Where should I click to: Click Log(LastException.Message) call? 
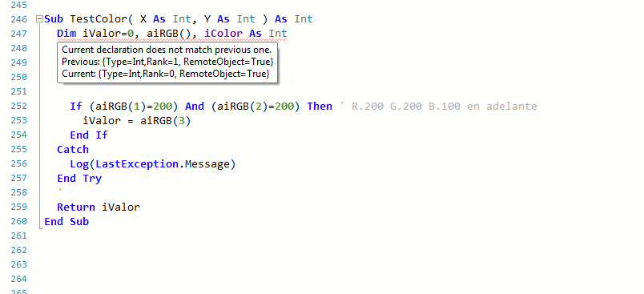(x=153, y=164)
